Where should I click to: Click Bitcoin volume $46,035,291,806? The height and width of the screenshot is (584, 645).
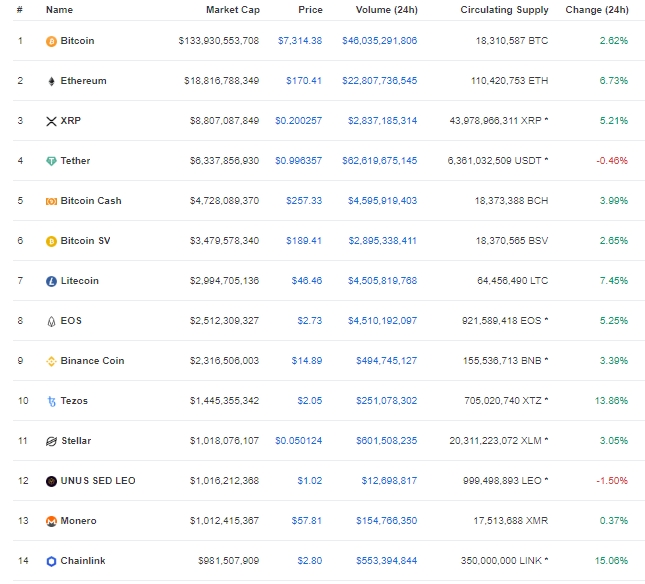(x=380, y=41)
